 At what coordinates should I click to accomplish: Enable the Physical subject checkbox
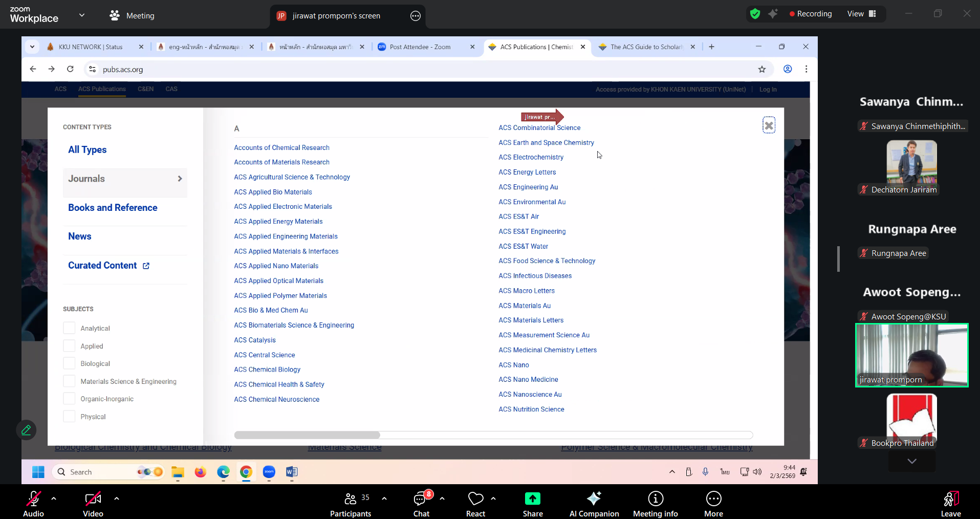click(69, 417)
